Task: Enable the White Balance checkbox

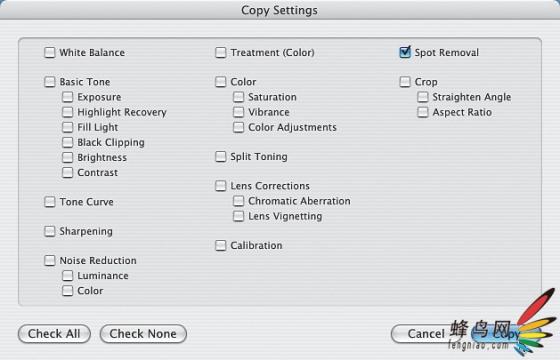Action: point(50,52)
